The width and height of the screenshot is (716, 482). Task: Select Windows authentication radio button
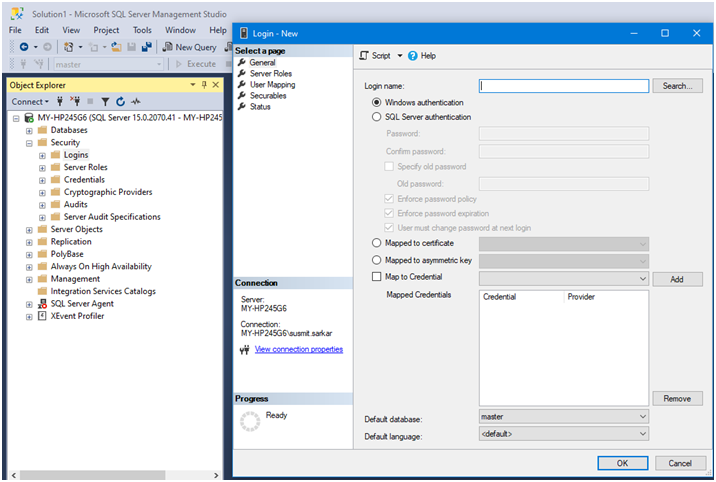[x=376, y=102]
